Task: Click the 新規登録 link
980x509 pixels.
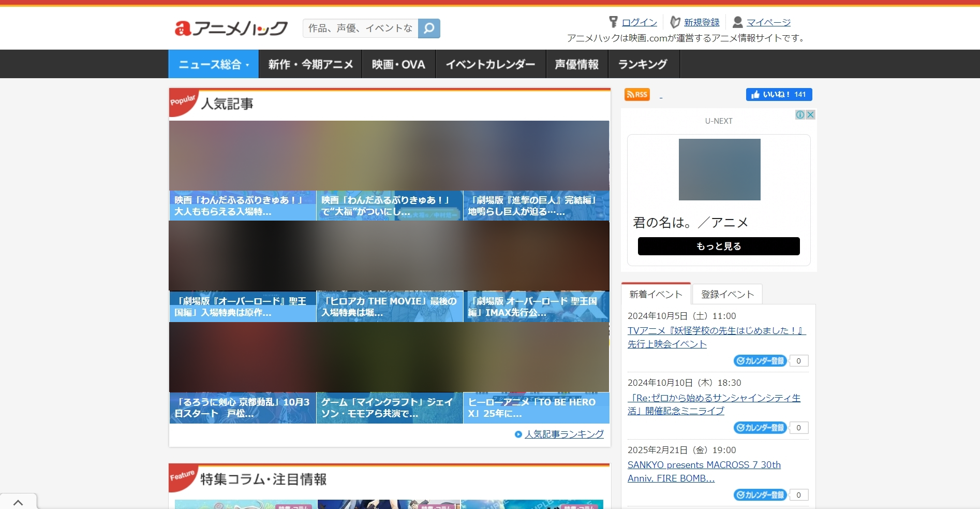Action: tap(702, 22)
